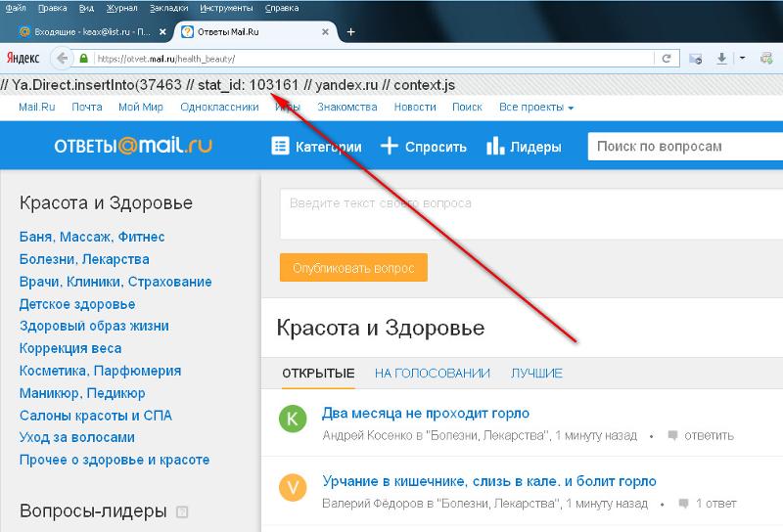
Task: Click orange V user avatar
Action: (x=293, y=487)
